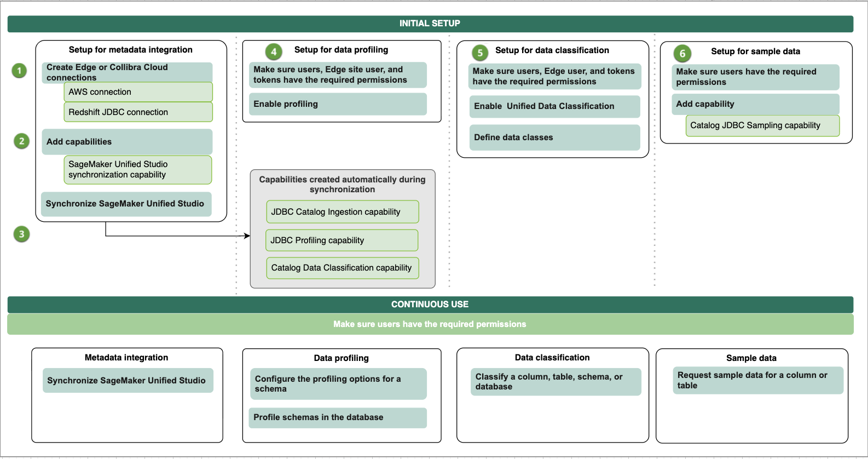The height and width of the screenshot is (459, 868).
Task: Click the CONTINUOUS USE header bar
Action: 430,305
